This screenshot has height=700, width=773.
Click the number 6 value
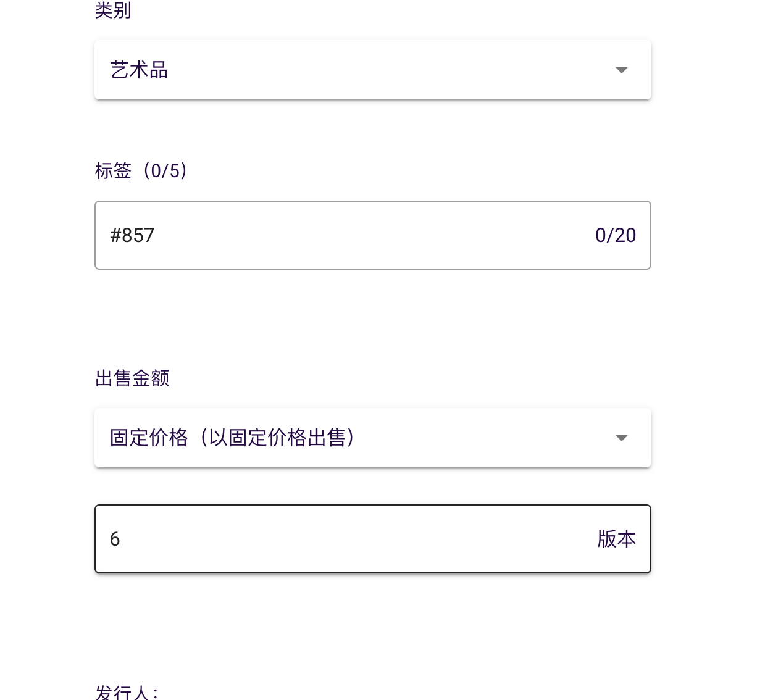[x=115, y=539]
